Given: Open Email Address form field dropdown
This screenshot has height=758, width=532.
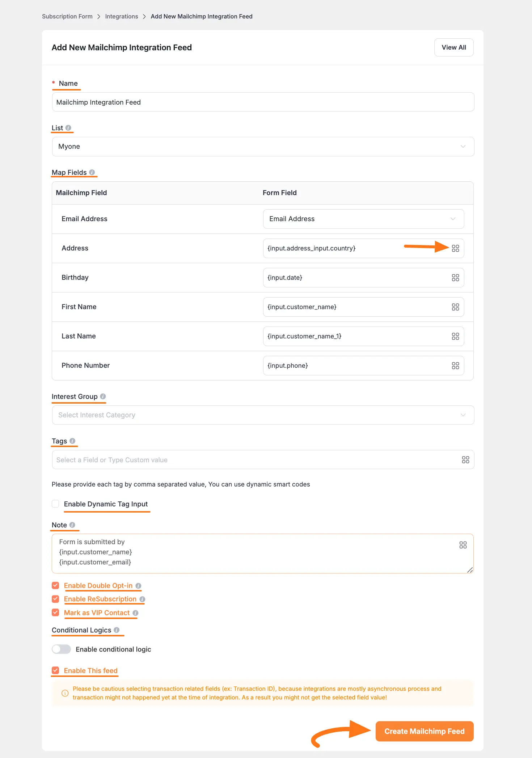Looking at the screenshot, I should coord(363,219).
